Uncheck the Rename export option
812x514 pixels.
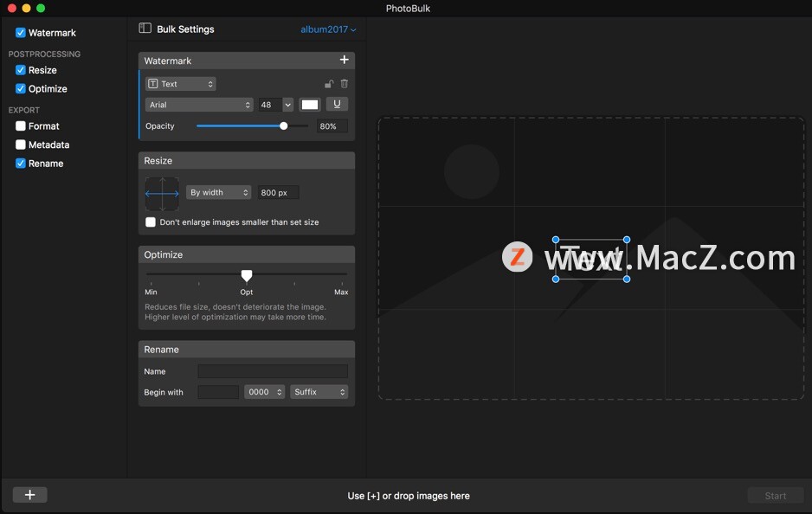(x=21, y=163)
